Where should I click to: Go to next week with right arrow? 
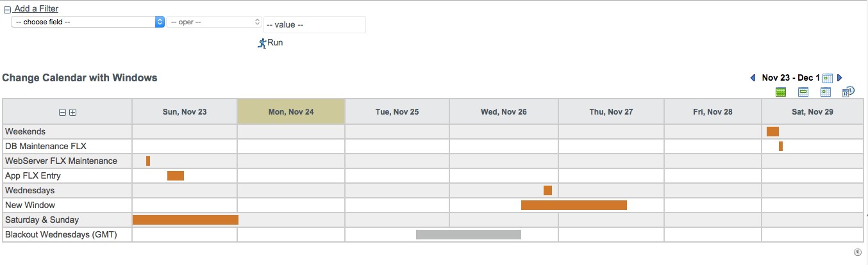point(840,78)
